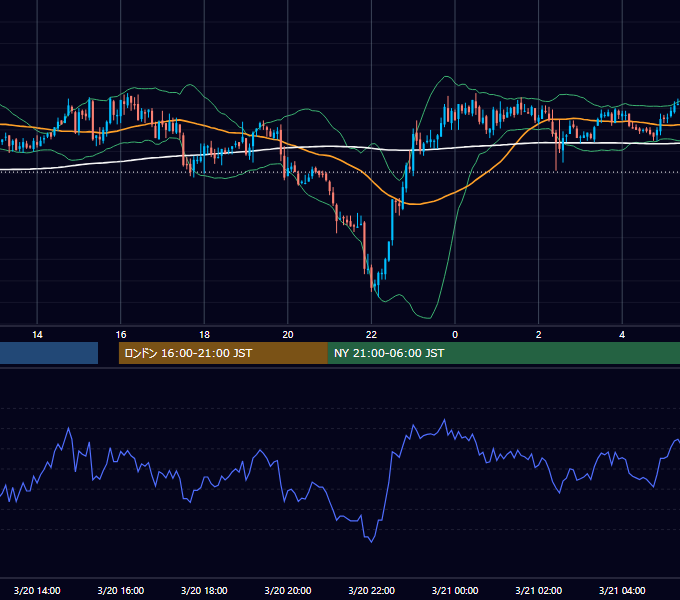Click the oscillator peak near 3/21 00:00
The image size is (680, 600).
(444, 420)
